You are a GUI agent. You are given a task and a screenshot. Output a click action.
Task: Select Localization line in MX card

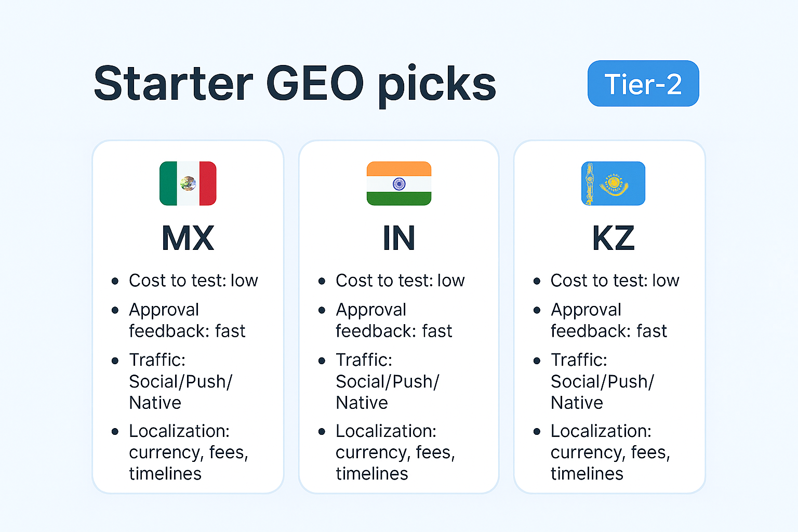pos(189,452)
